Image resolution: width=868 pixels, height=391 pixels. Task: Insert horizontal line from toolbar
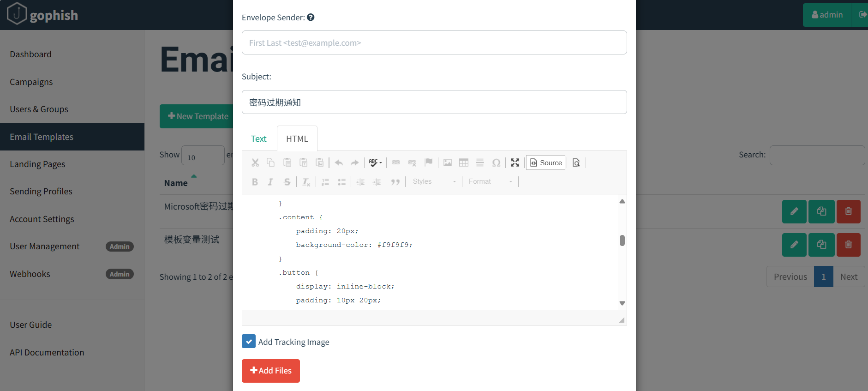pos(480,162)
